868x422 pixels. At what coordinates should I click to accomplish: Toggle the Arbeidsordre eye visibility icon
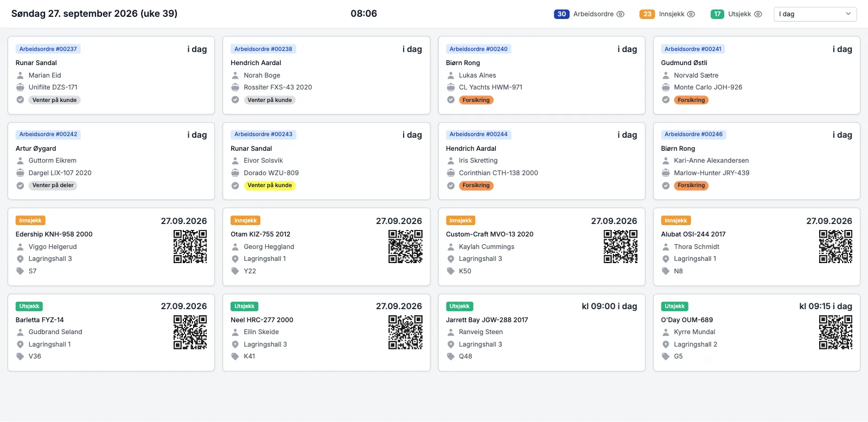tap(621, 14)
